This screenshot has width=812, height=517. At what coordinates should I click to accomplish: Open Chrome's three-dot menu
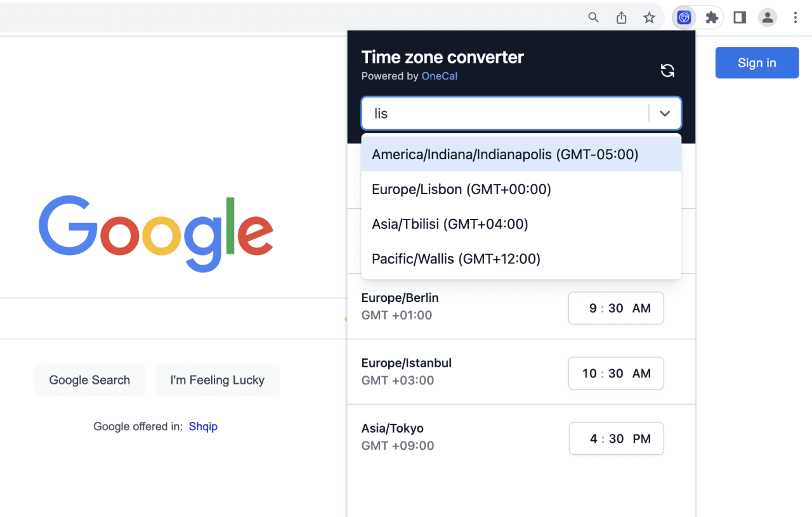coord(796,18)
